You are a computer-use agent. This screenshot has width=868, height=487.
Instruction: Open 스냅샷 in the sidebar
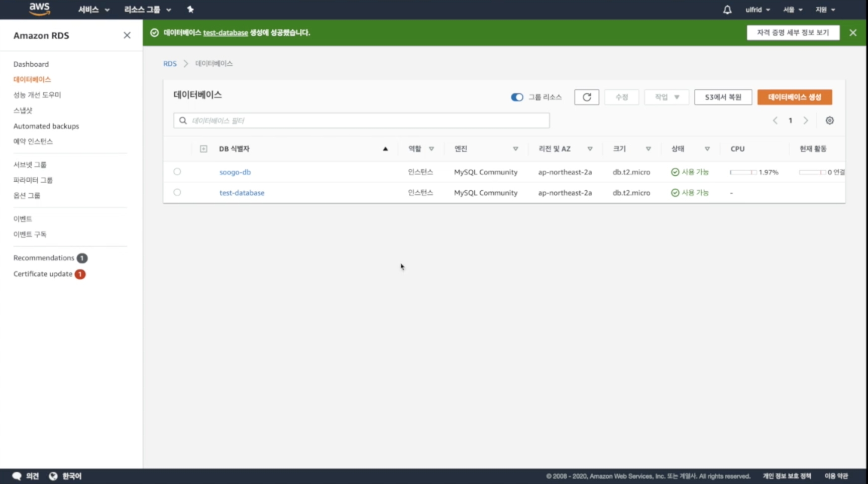[23, 110]
